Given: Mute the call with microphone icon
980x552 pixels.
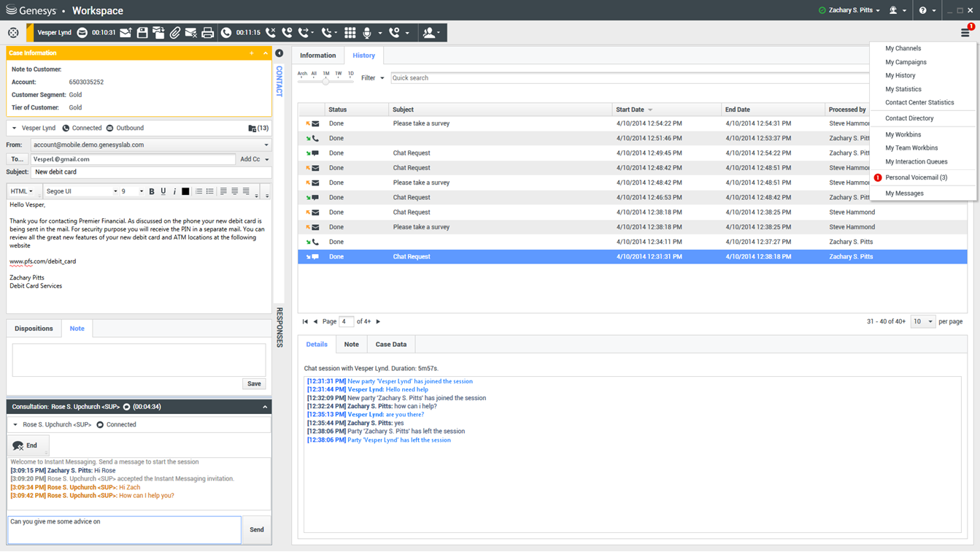Looking at the screenshot, I should point(367,33).
